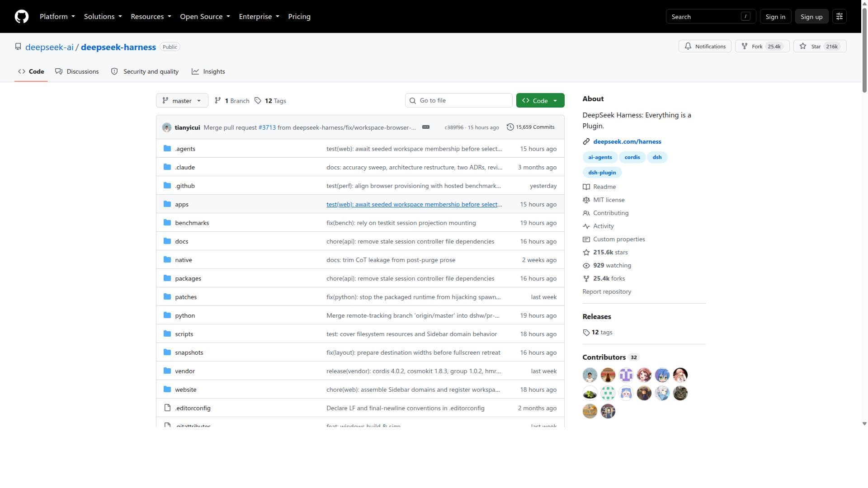Viewport: 868px width, 488px height.
Task: Click the cordis topic tag
Action: (x=632, y=157)
